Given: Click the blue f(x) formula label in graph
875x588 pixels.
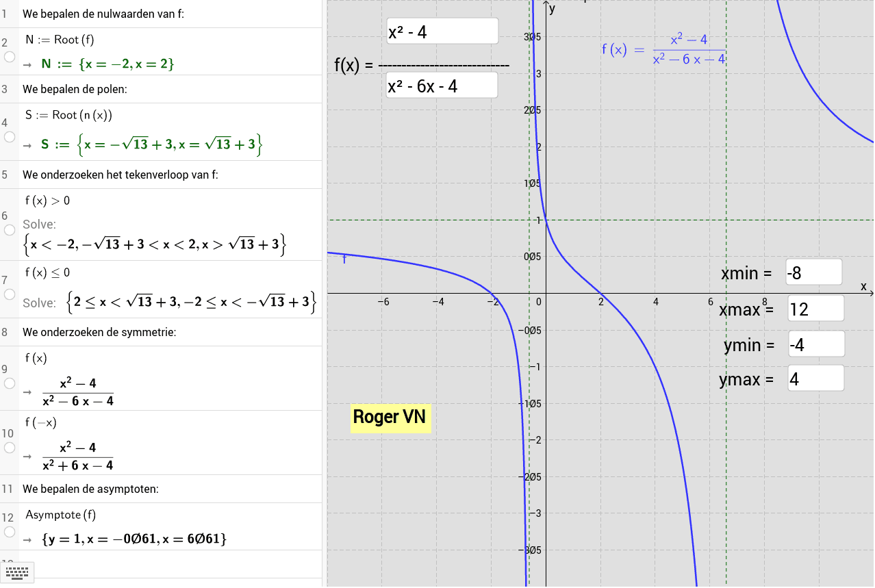Looking at the screenshot, I should [663, 49].
